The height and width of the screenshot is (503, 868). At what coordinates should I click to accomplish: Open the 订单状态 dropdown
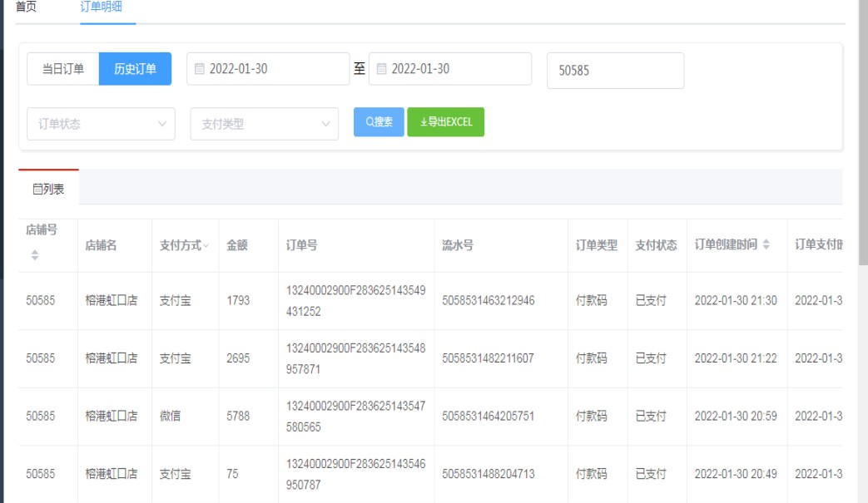point(101,124)
